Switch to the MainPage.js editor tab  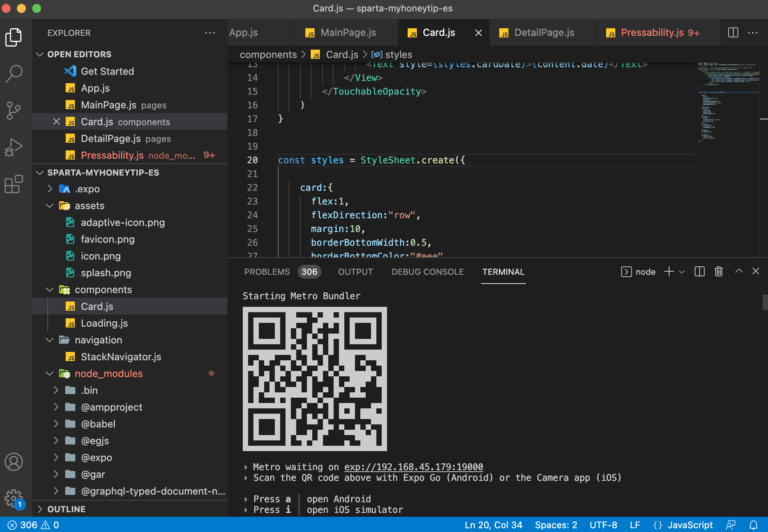(347, 32)
